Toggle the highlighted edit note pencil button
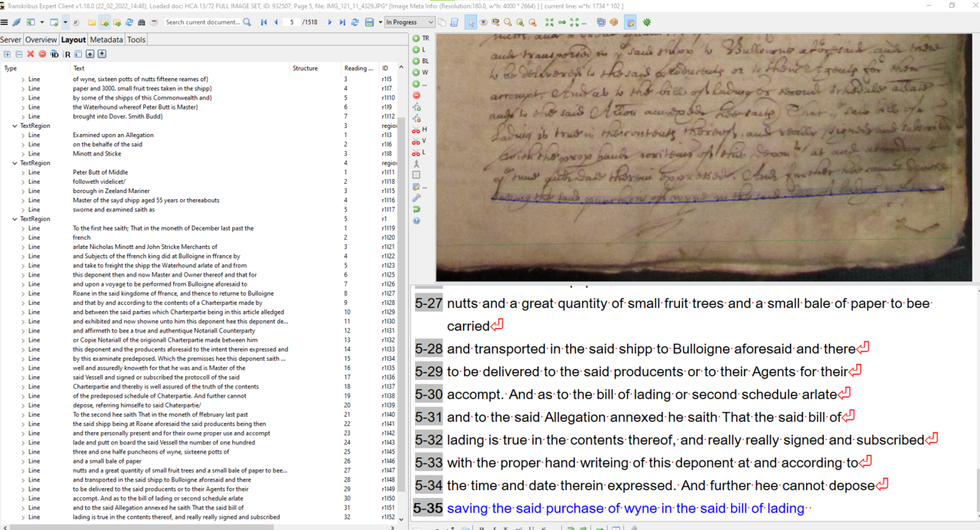The width and height of the screenshot is (980, 530). click(630, 22)
